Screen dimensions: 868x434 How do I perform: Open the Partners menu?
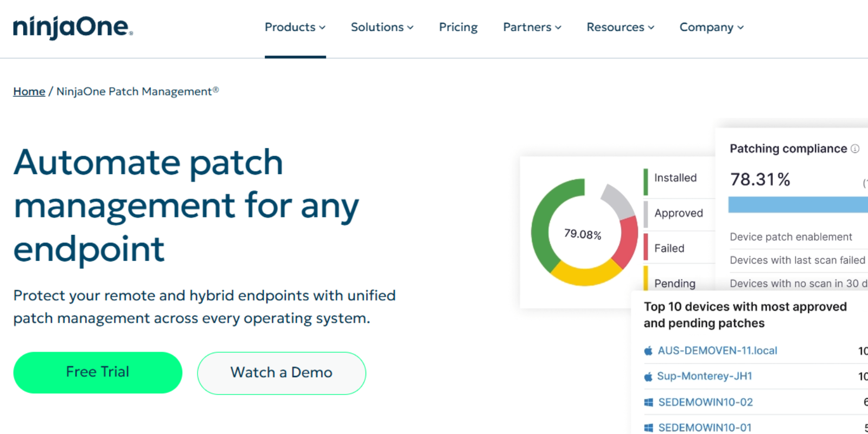532,27
